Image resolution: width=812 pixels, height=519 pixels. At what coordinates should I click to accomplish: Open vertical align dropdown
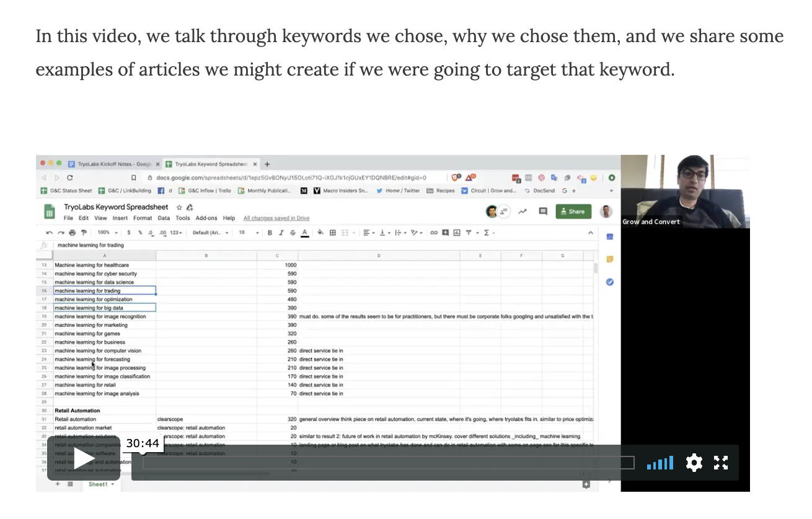384,233
